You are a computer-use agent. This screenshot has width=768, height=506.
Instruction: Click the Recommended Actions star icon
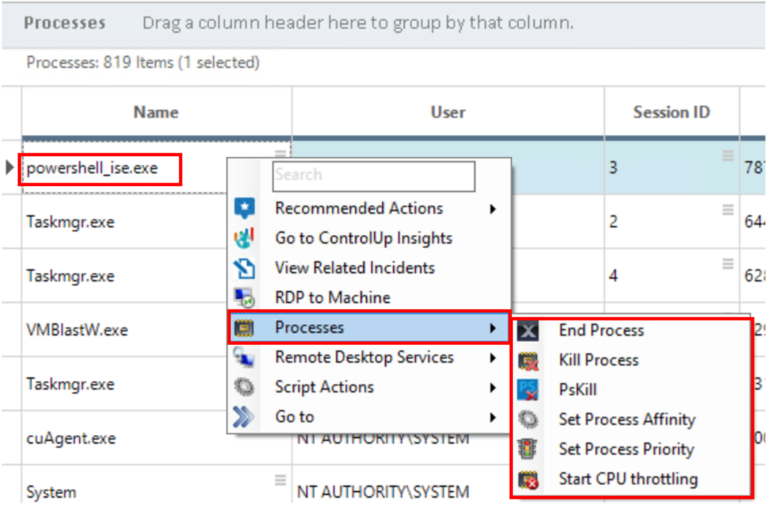pyautogui.click(x=244, y=208)
